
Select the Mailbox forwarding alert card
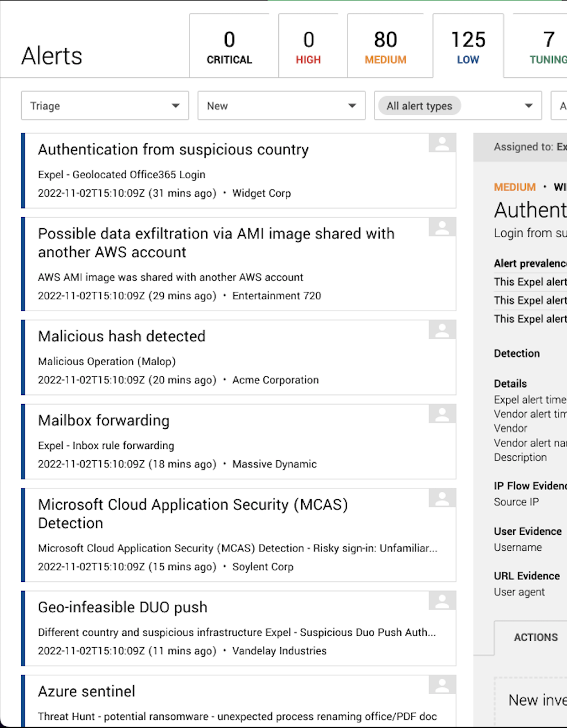coord(229,441)
